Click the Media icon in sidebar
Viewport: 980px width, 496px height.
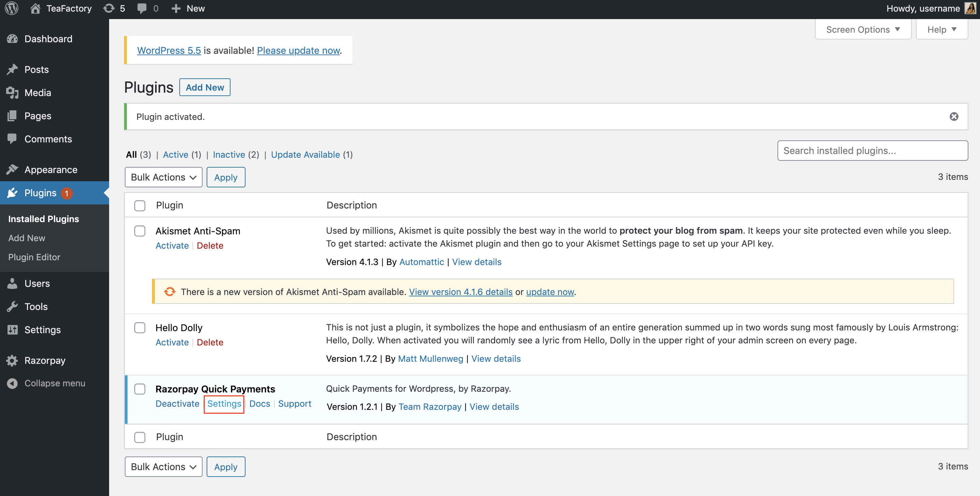click(12, 93)
